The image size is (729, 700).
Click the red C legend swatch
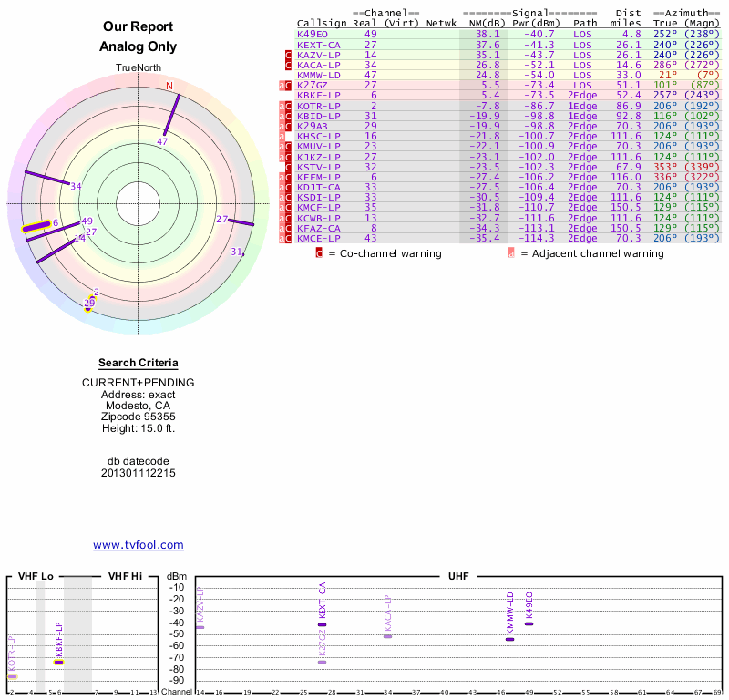[319, 253]
